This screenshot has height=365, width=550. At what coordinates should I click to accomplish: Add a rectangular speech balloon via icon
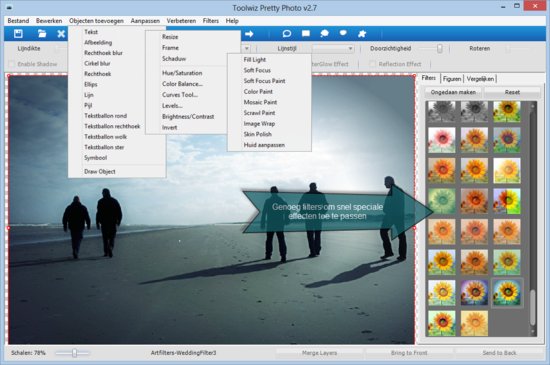pyautogui.click(x=306, y=33)
